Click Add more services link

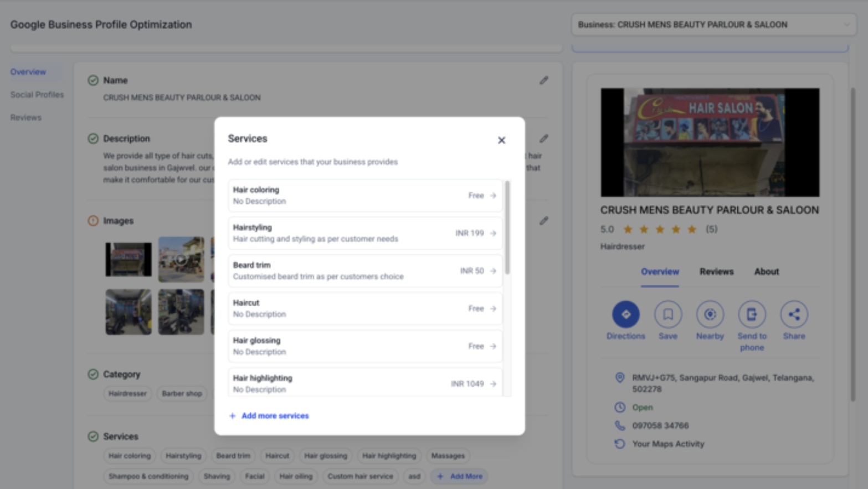point(275,416)
